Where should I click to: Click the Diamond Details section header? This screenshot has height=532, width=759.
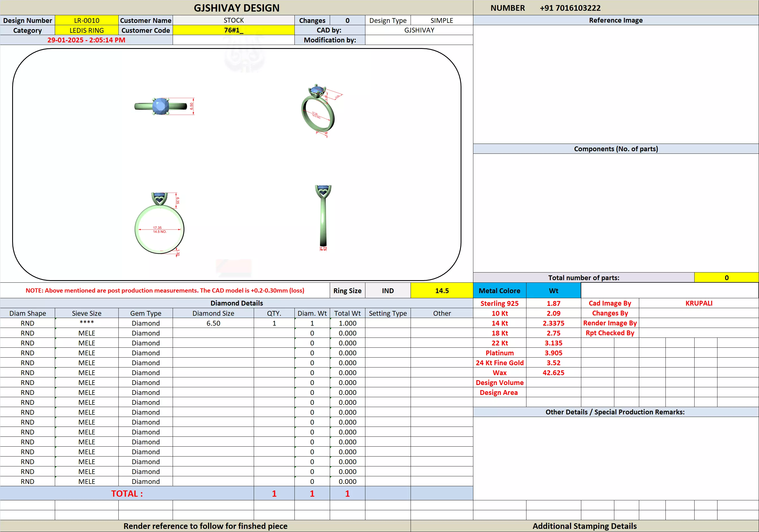click(x=236, y=303)
